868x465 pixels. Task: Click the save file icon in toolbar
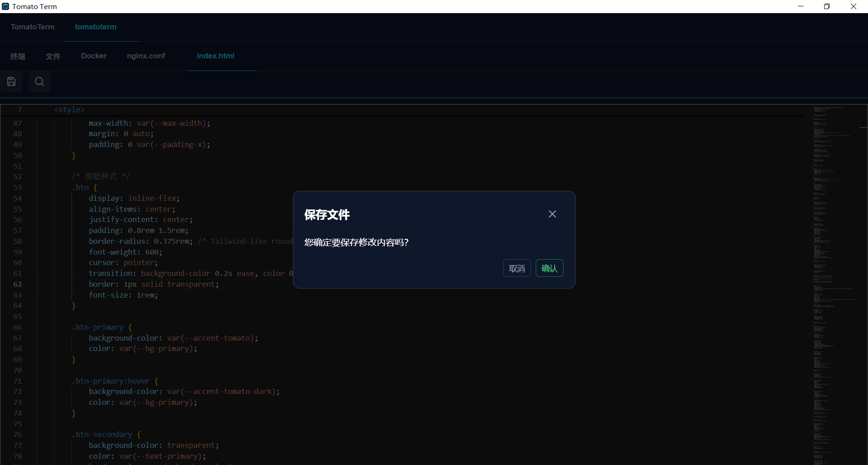pos(11,82)
